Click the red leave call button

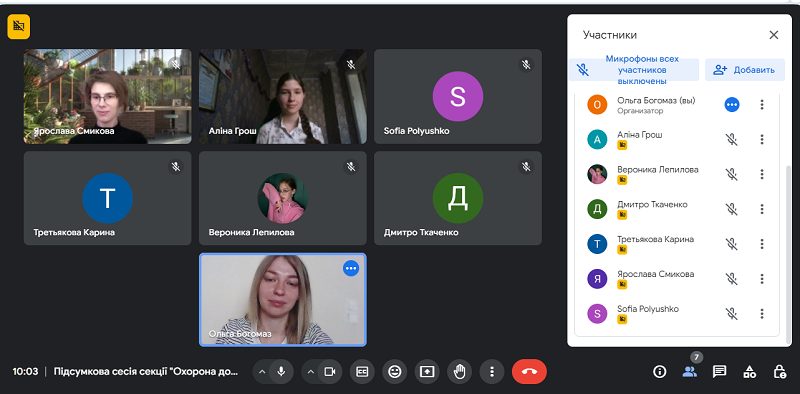[529, 372]
